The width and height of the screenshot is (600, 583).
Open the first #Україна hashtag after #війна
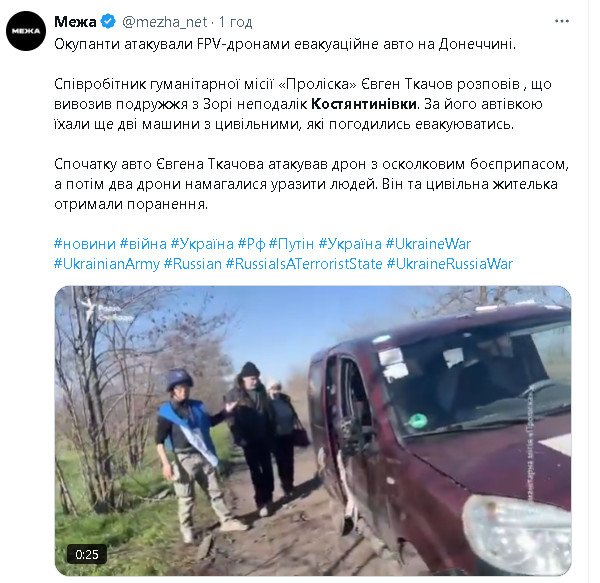[202, 244]
